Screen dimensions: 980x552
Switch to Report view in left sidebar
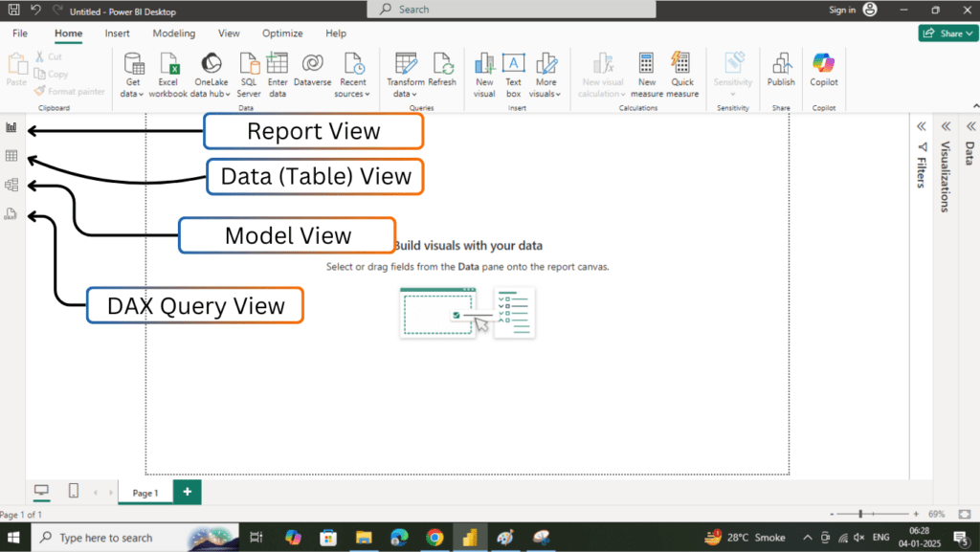11,127
